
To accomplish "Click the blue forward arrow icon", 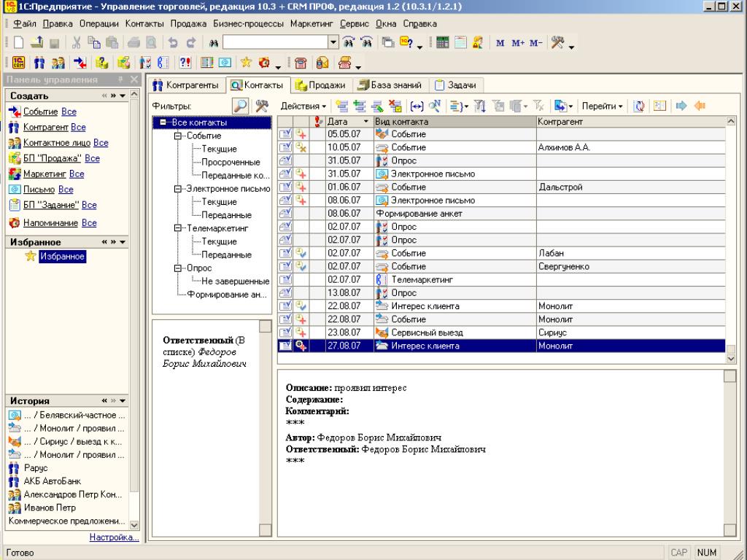I will (681, 106).
